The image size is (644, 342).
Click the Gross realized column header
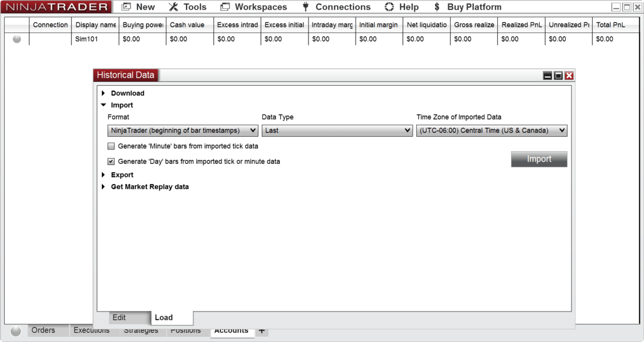coord(474,25)
